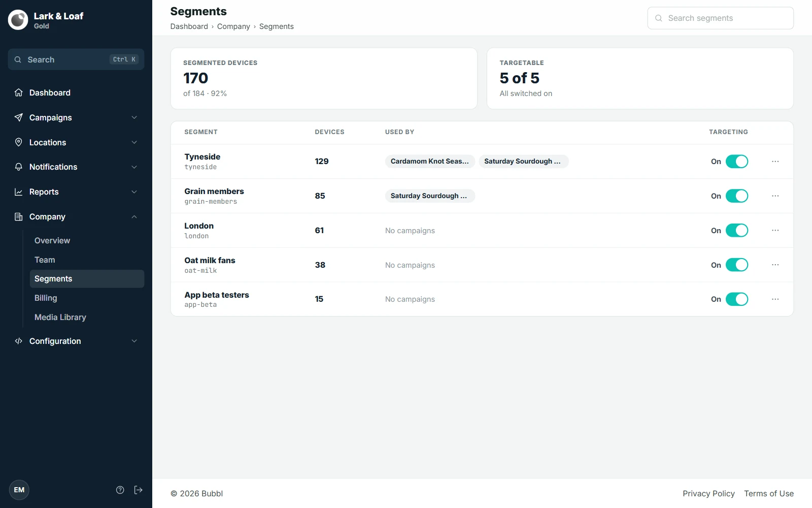Expand the Campaigns menu chevron

[x=134, y=117]
